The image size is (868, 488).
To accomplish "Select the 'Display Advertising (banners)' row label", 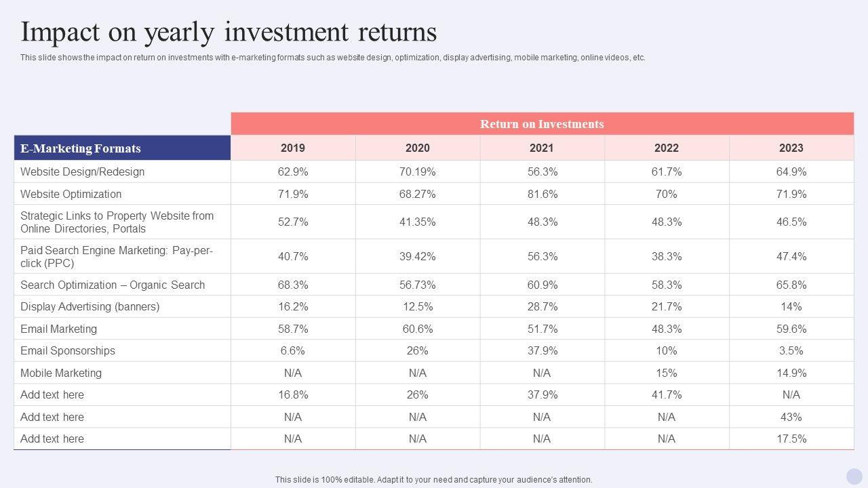I will point(90,306).
